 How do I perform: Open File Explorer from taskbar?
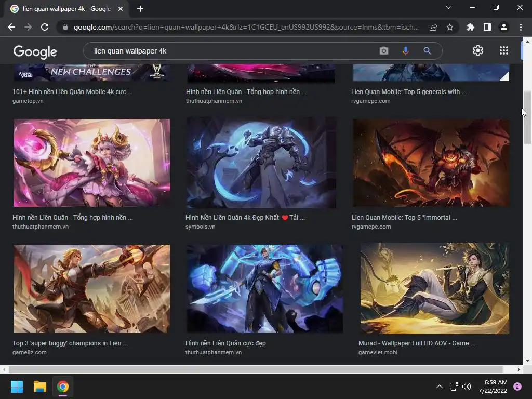39,387
